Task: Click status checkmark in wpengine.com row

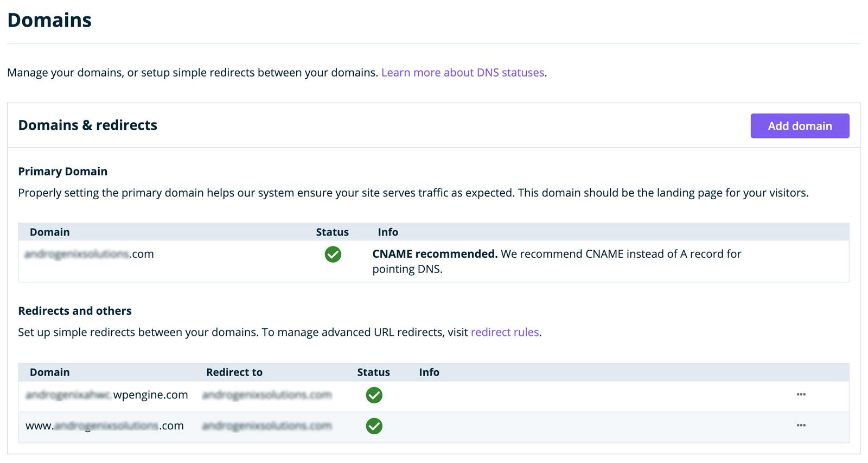Action: 374,395
